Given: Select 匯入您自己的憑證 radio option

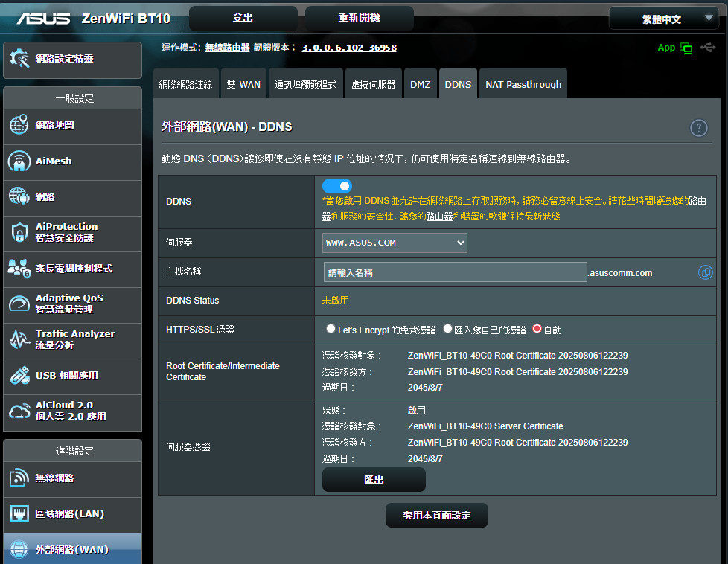Looking at the screenshot, I should 447,329.
